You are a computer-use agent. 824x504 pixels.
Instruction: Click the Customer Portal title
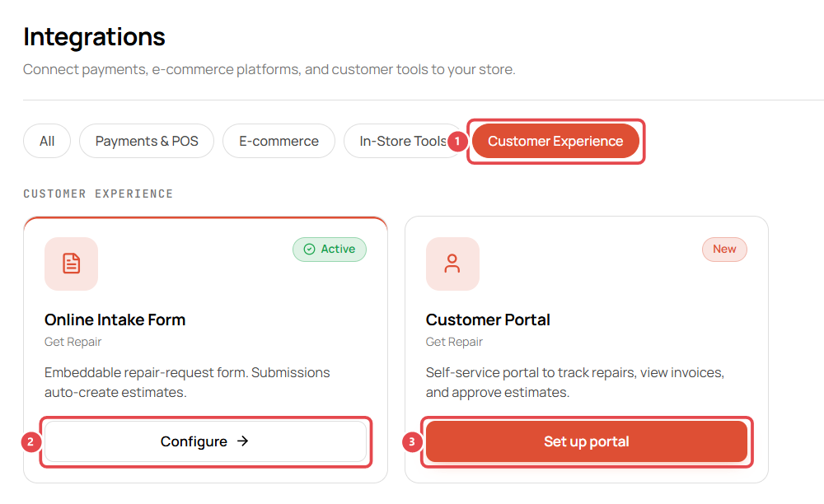point(488,320)
